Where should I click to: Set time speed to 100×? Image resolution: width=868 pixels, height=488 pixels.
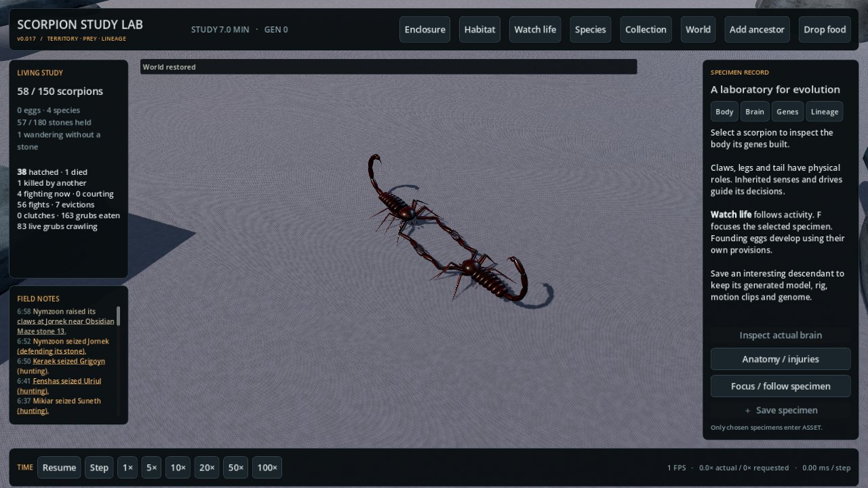click(267, 468)
